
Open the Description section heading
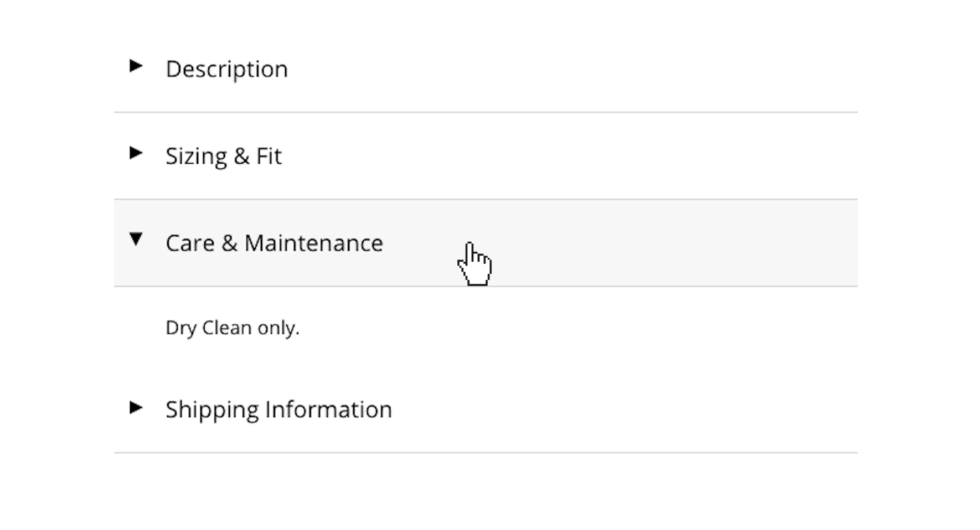[x=226, y=69]
